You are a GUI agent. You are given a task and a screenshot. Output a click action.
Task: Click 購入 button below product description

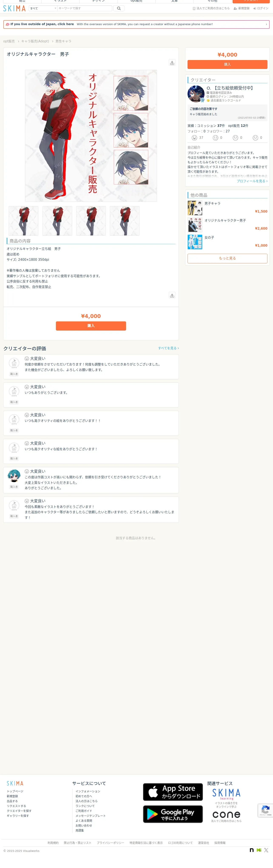pos(91,326)
